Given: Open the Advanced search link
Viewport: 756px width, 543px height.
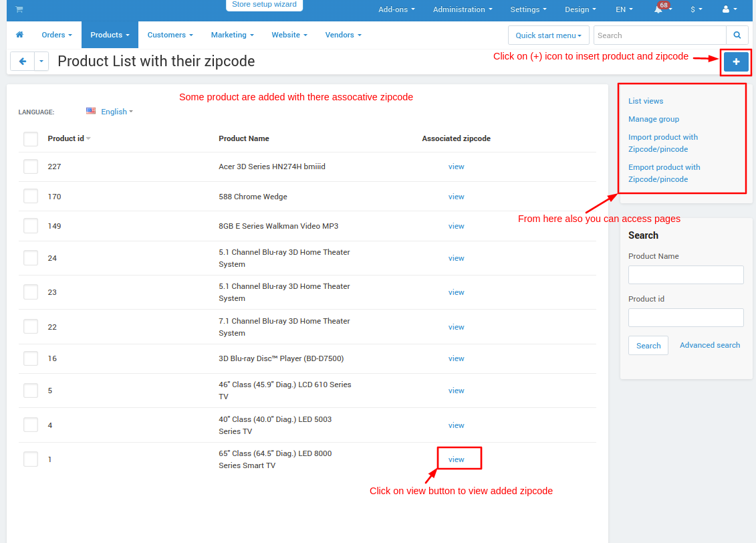Looking at the screenshot, I should (x=710, y=345).
